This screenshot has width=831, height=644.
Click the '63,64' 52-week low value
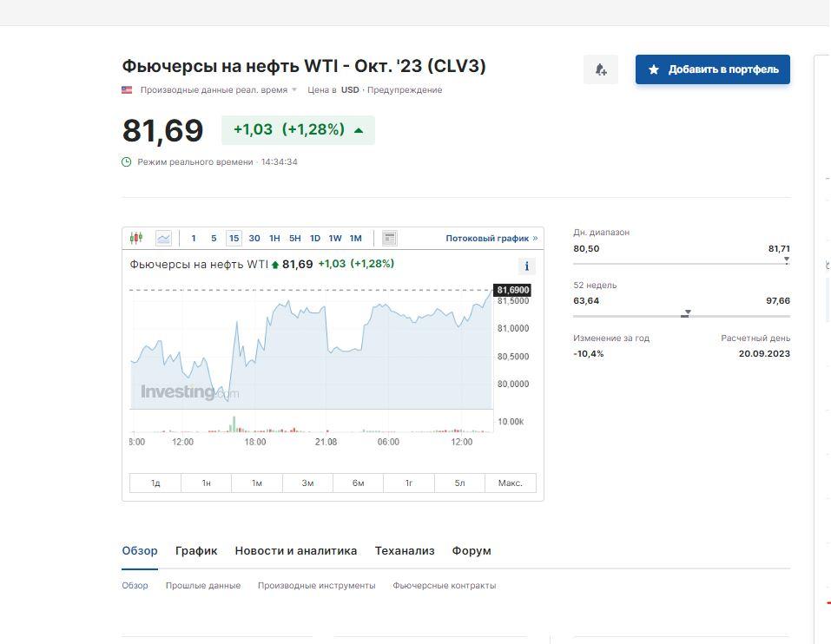click(x=586, y=301)
